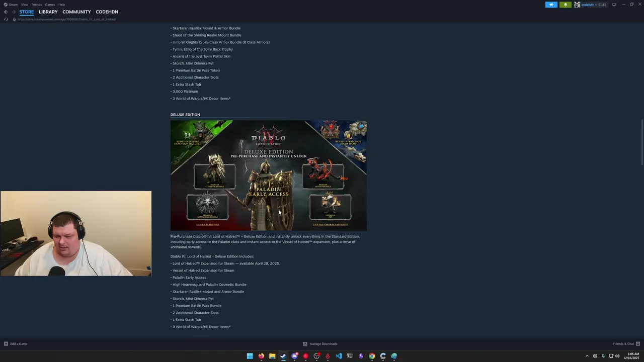Open the Friends & Chat icon
Image resolution: width=644 pixels, height=362 pixels.
(x=638, y=344)
